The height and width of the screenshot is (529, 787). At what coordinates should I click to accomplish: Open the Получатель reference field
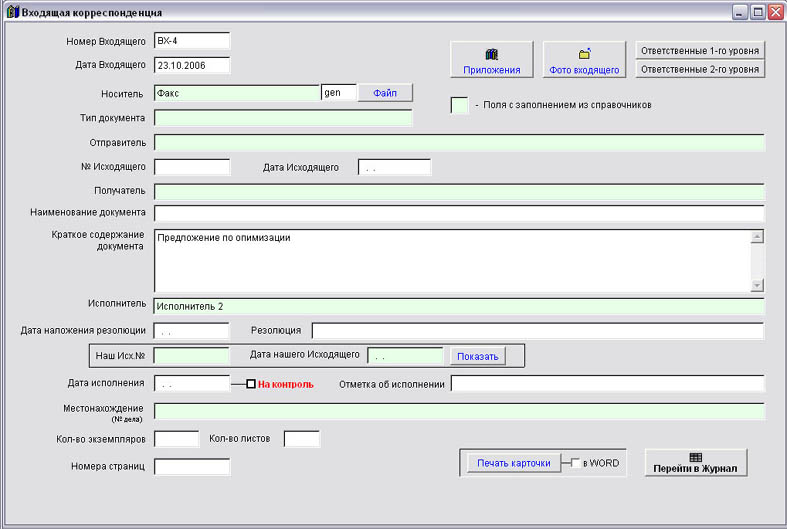(x=459, y=192)
